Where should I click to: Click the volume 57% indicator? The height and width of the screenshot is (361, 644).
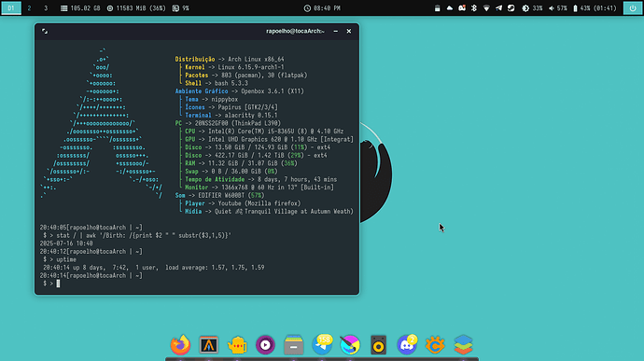pyautogui.click(x=557, y=8)
